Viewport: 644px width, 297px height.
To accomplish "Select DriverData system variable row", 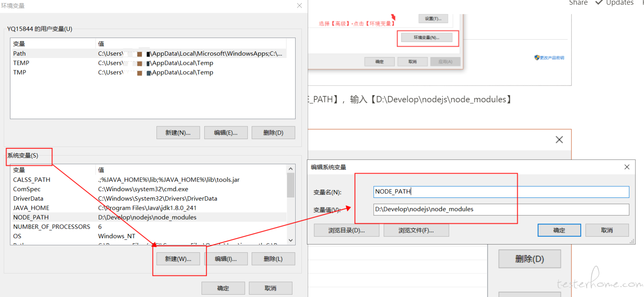I will (x=149, y=199).
